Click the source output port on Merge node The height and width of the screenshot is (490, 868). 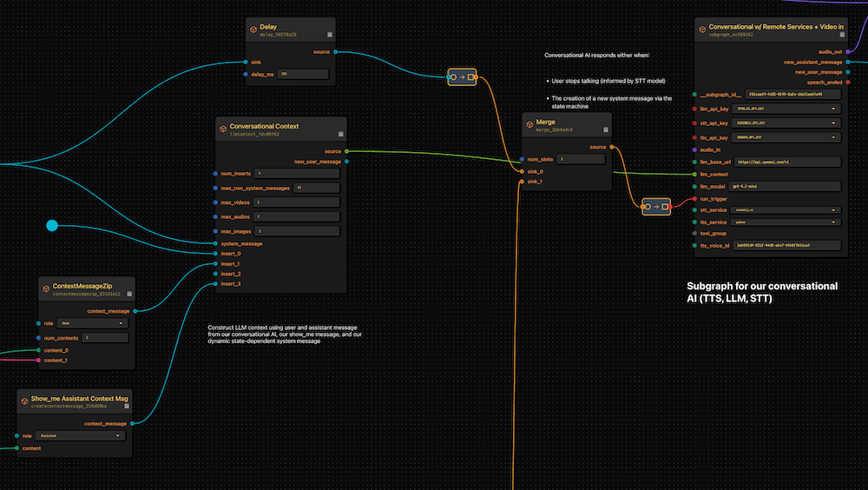point(612,147)
